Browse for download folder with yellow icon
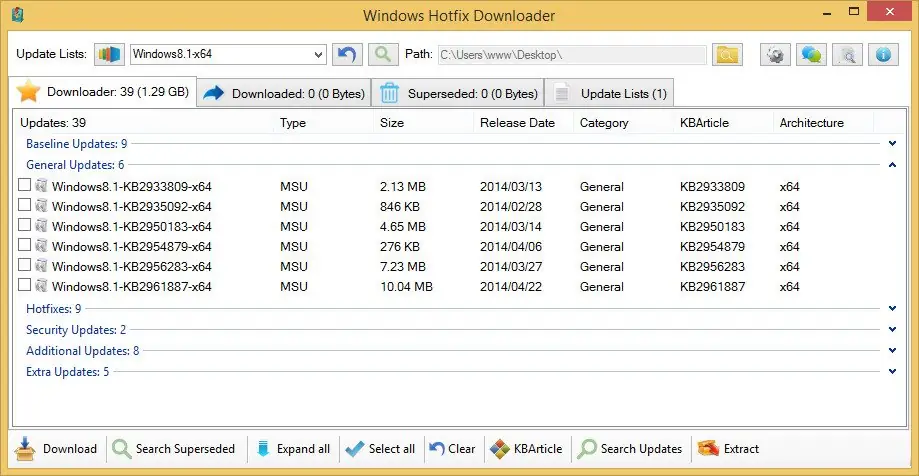919x476 pixels. tap(727, 54)
